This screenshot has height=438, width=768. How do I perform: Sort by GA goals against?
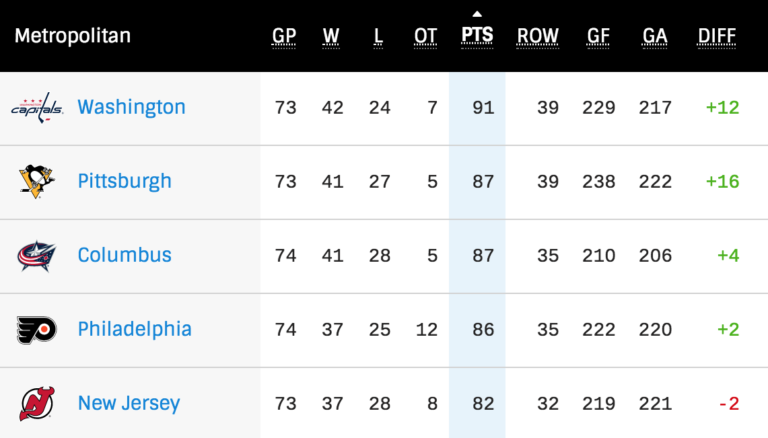(655, 36)
